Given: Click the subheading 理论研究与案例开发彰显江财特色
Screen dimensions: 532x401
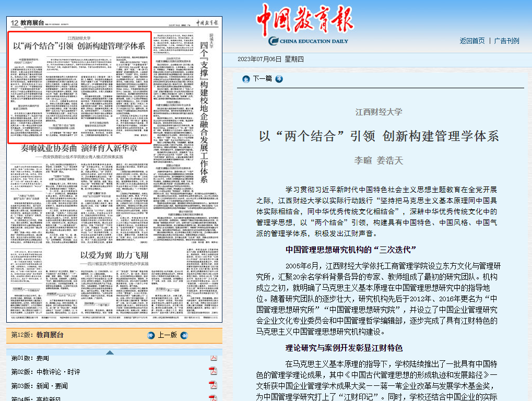Looking at the screenshot, I should (344, 348).
